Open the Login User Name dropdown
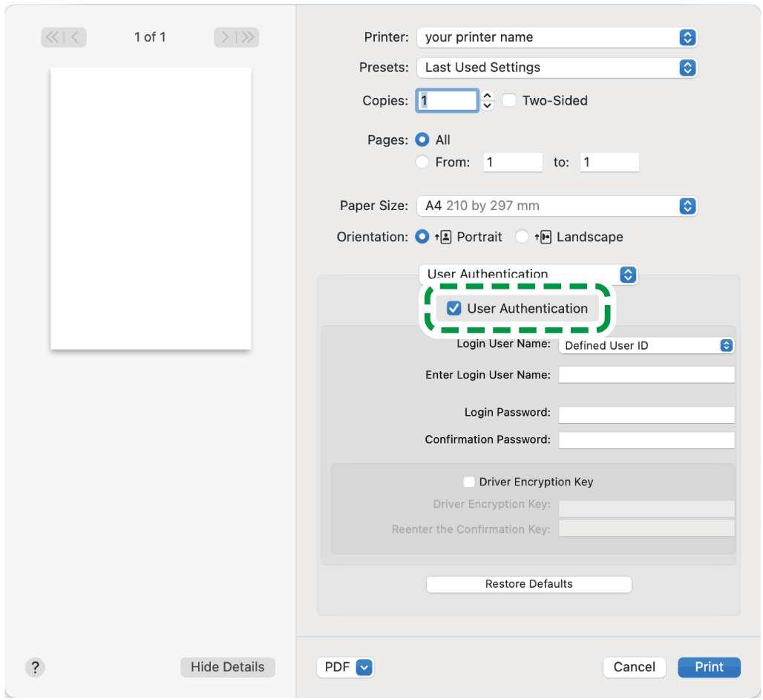763x700 pixels. pyautogui.click(x=646, y=345)
